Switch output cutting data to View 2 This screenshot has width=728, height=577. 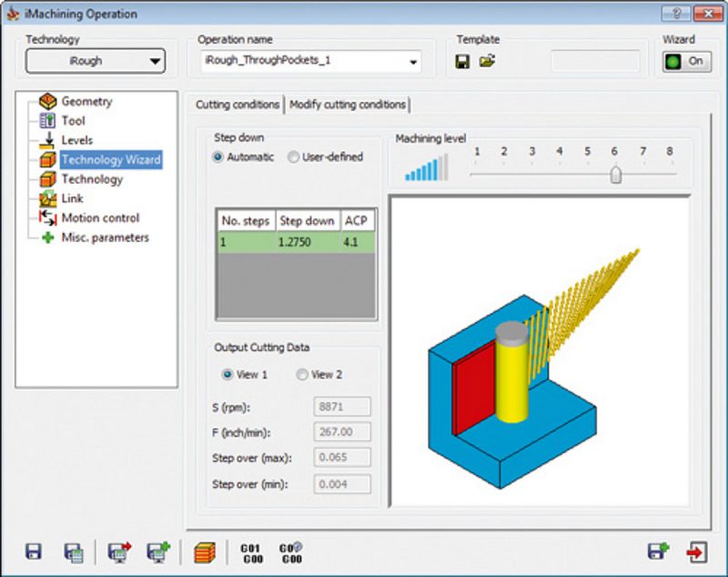(302, 374)
